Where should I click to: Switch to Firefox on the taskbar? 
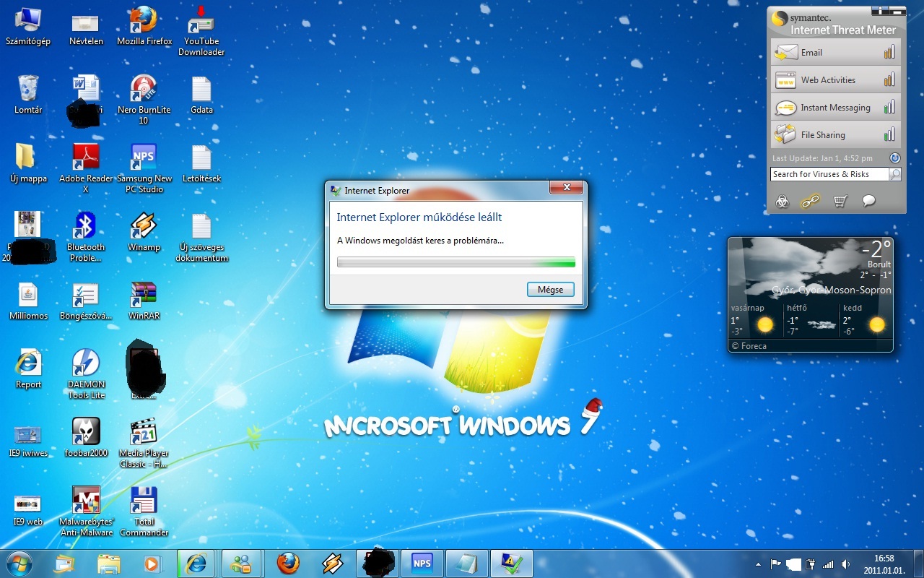(x=288, y=564)
